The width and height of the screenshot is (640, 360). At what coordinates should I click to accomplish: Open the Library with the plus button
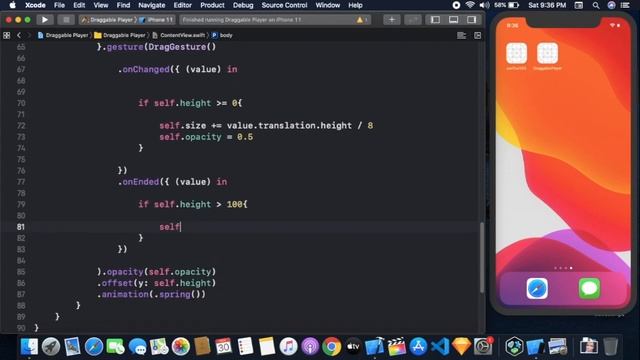tap(391, 20)
